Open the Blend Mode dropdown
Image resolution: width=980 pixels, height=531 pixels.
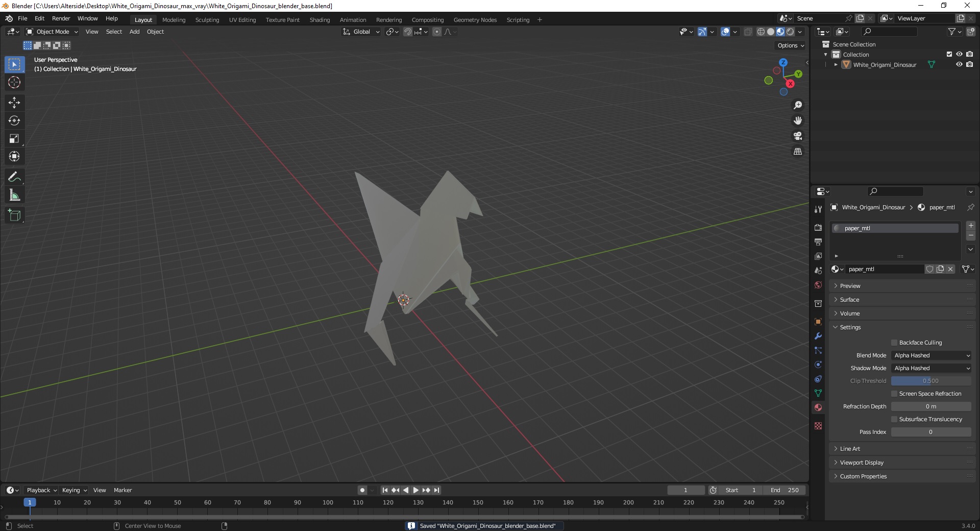(x=931, y=355)
